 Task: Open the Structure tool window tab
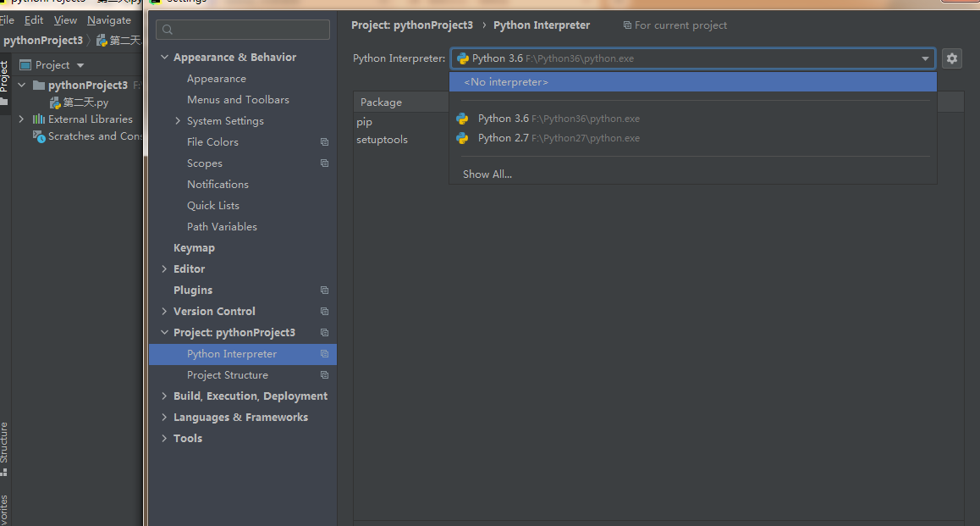click(x=4, y=448)
